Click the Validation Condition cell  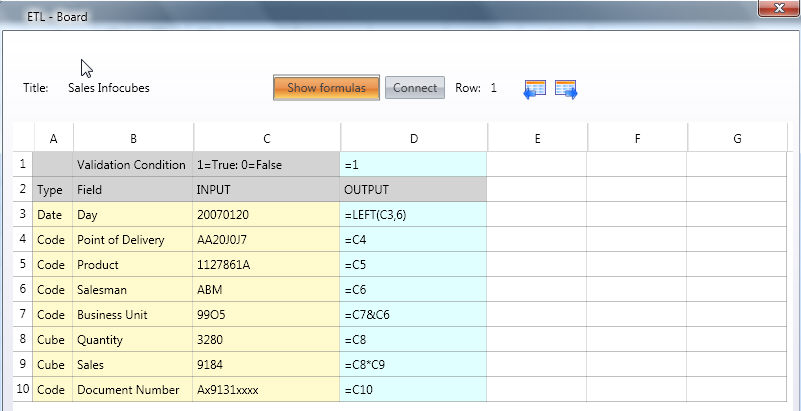(133, 164)
